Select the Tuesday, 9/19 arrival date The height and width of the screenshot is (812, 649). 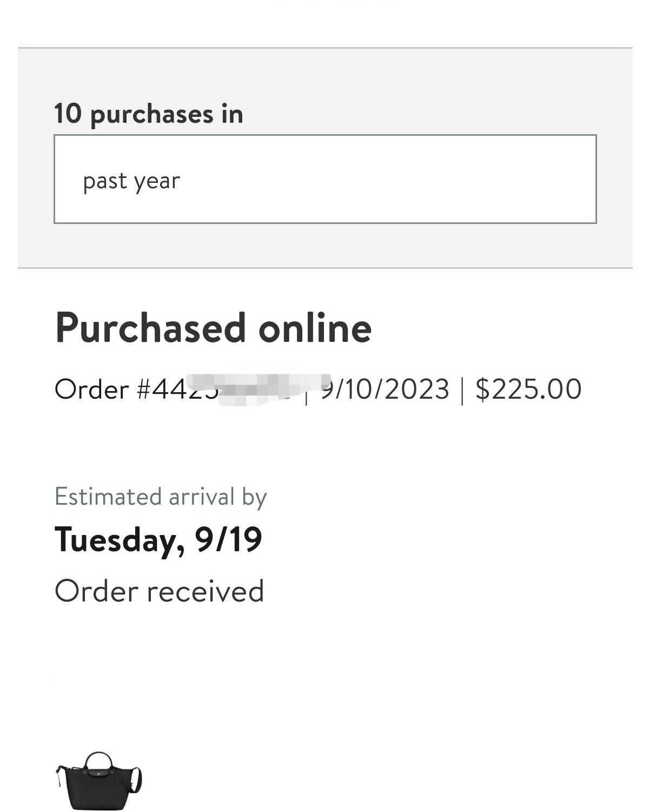click(158, 540)
